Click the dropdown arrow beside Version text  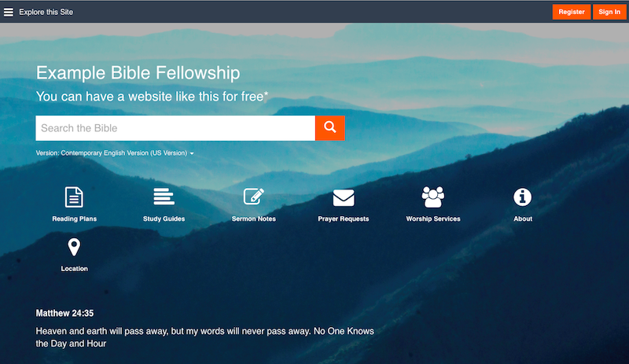click(x=192, y=153)
